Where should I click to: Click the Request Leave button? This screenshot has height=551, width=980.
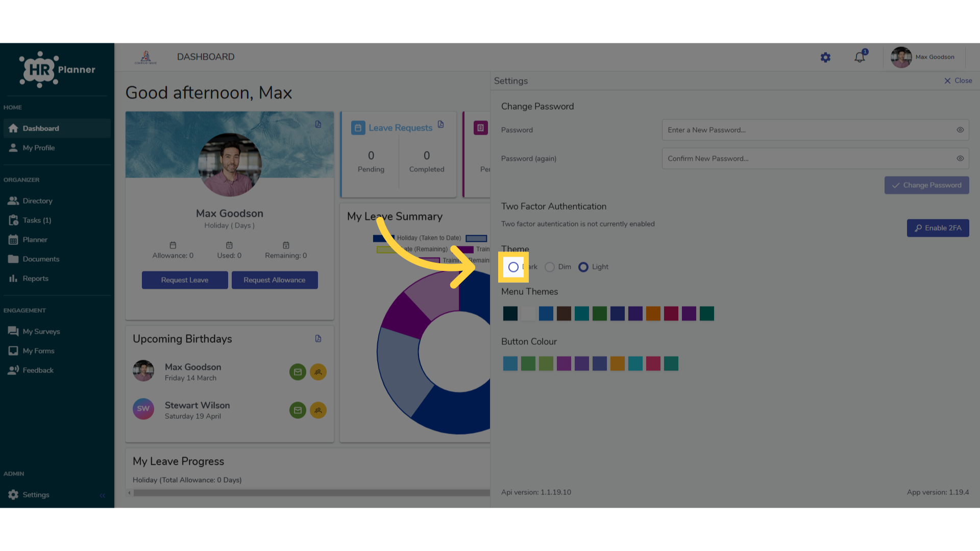click(x=185, y=280)
